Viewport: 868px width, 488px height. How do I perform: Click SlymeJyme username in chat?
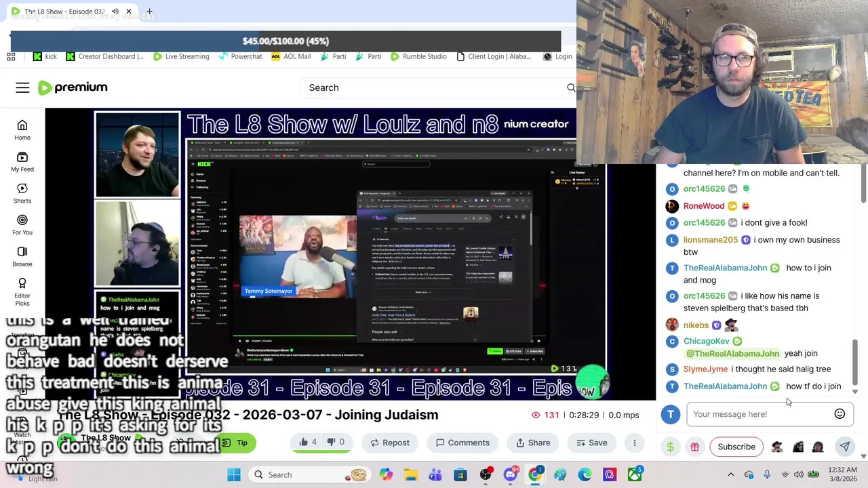(705, 369)
